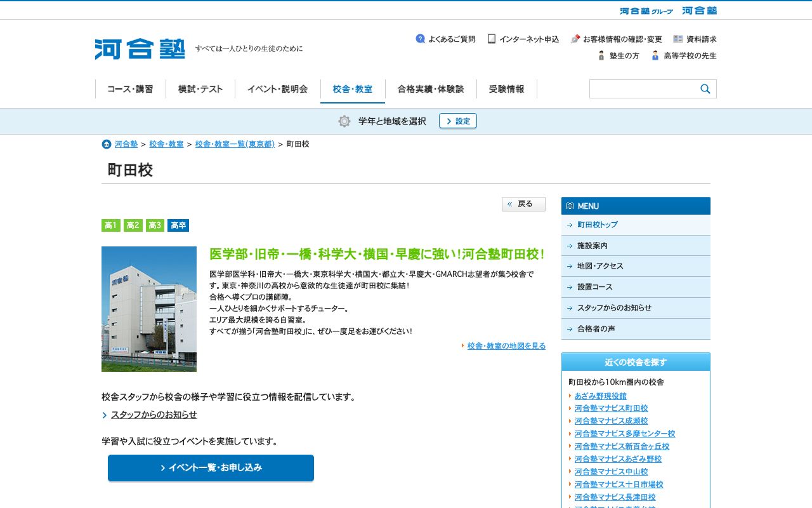Click the Kawaijuku logo in the header
This screenshot has height=508, width=812.
[x=140, y=49]
